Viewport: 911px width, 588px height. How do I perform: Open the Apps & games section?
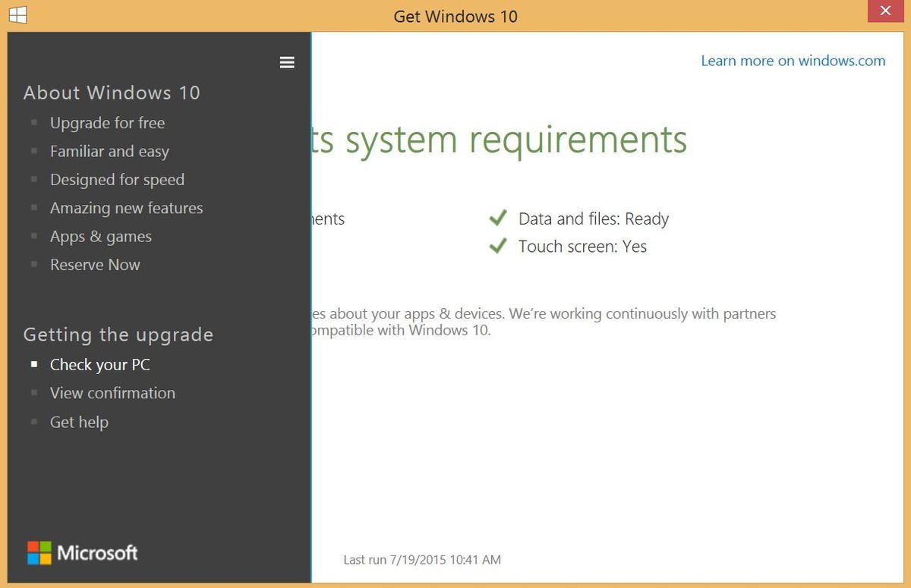click(x=100, y=236)
